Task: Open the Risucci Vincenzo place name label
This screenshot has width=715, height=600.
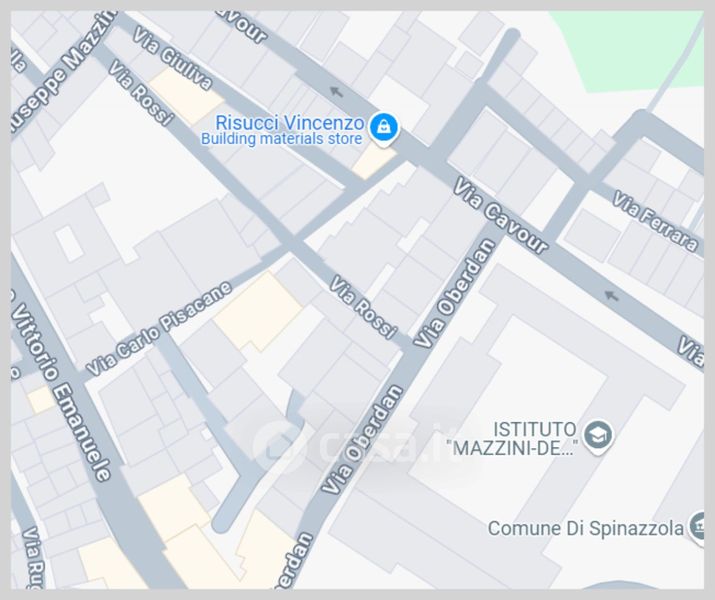Action: [x=290, y=123]
